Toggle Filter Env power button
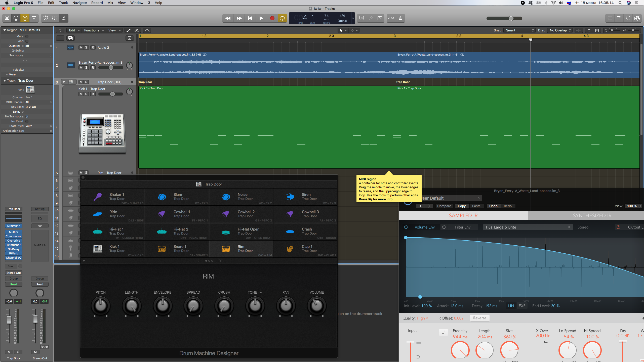Image resolution: width=644 pixels, height=362 pixels. (x=444, y=227)
